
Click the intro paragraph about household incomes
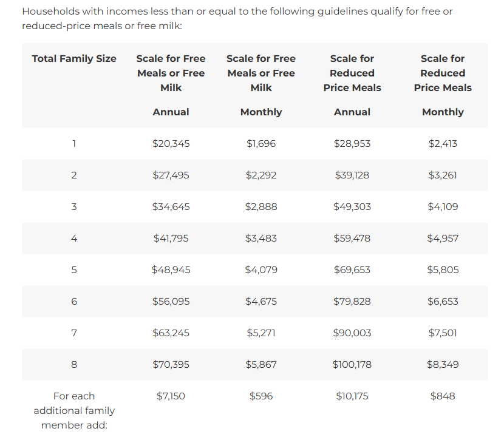click(x=237, y=18)
